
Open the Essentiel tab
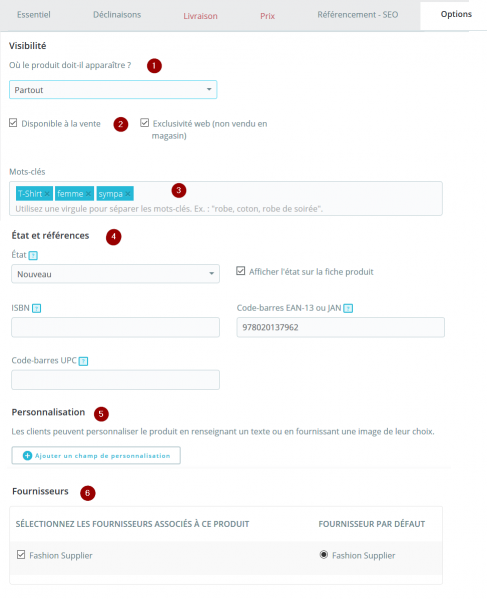click(x=34, y=15)
